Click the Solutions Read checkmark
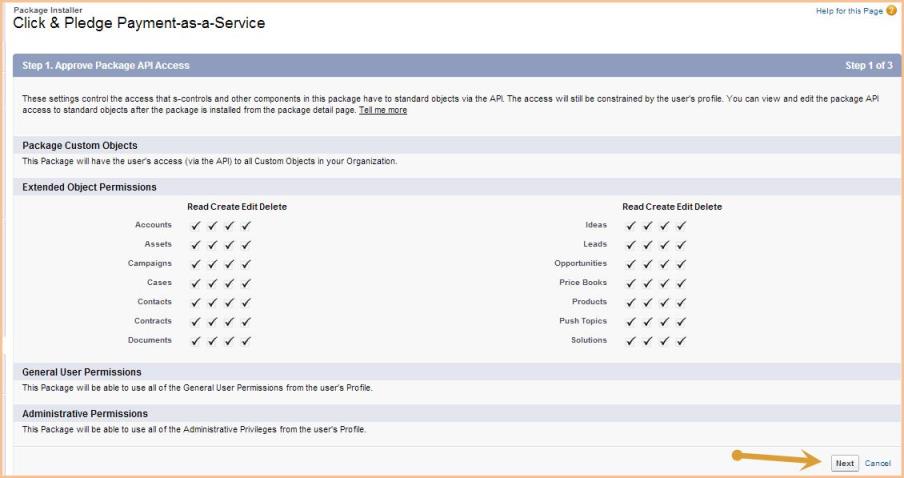904x478 pixels. pos(631,341)
